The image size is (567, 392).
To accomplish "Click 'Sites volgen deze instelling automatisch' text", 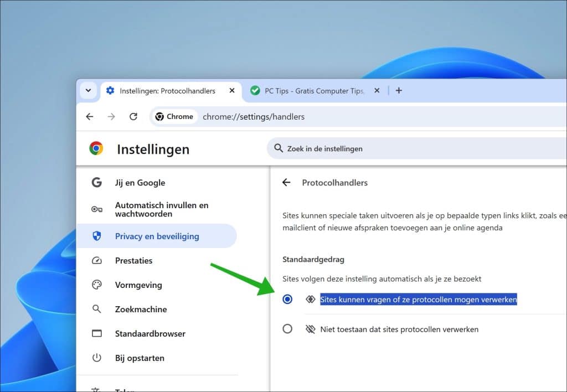I will (x=382, y=279).
